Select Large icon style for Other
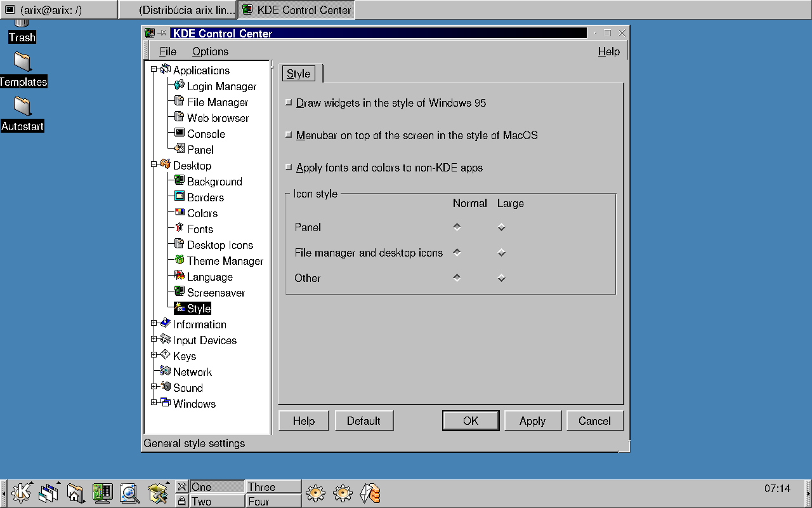812x508 pixels. [501, 277]
